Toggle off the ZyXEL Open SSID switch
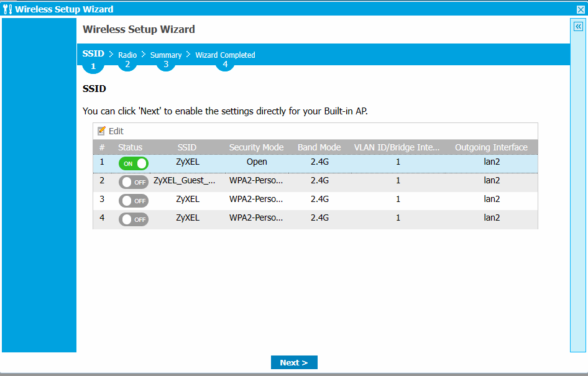 pos(134,163)
